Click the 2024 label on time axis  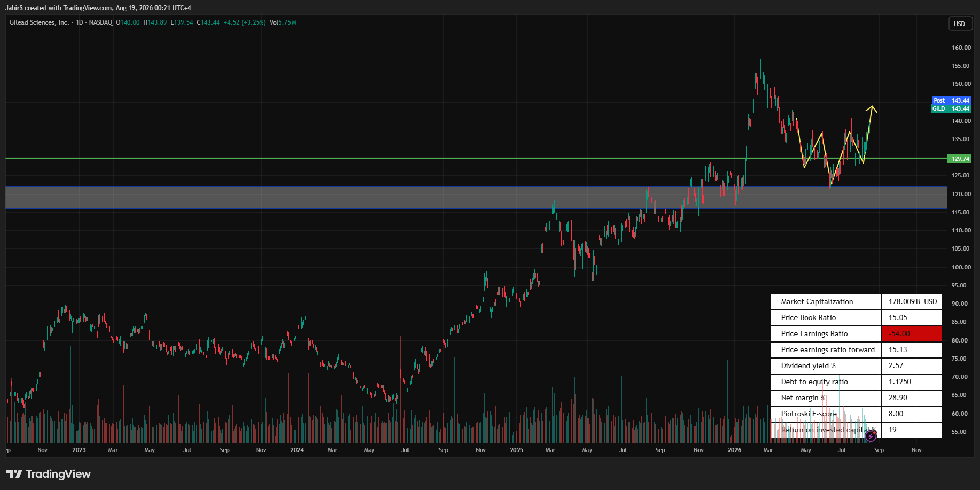tap(297, 450)
